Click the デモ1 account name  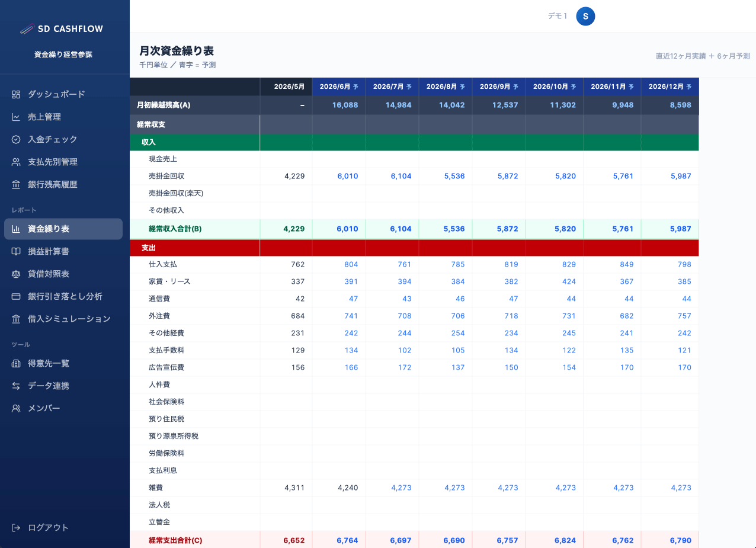pos(558,16)
